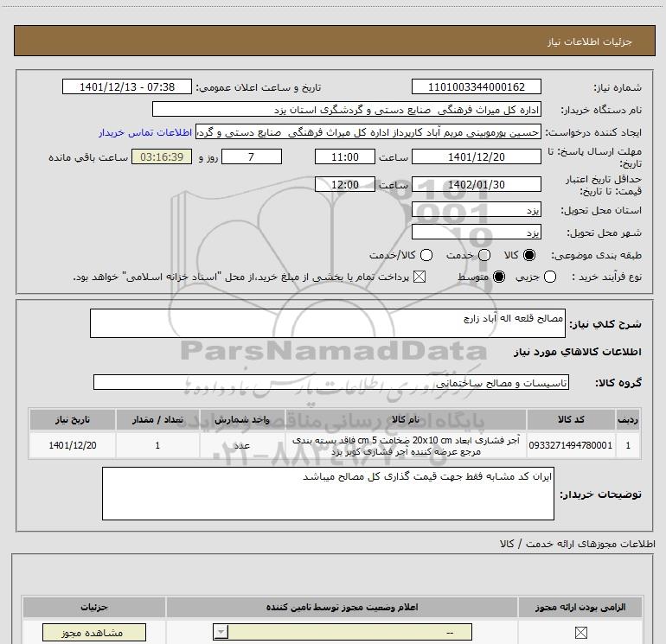Click the buyer organization name field
666x644 pixels.
[x=347, y=110]
